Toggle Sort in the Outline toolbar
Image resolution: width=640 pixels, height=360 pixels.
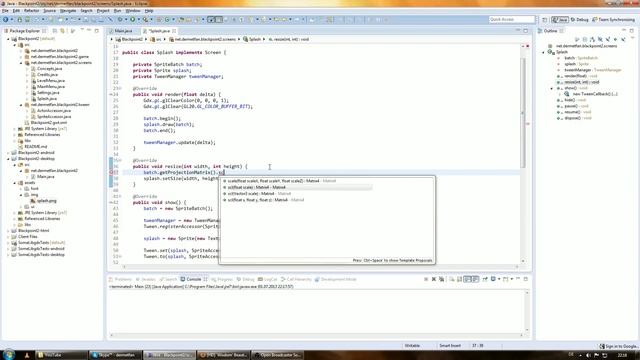tap(592, 39)
